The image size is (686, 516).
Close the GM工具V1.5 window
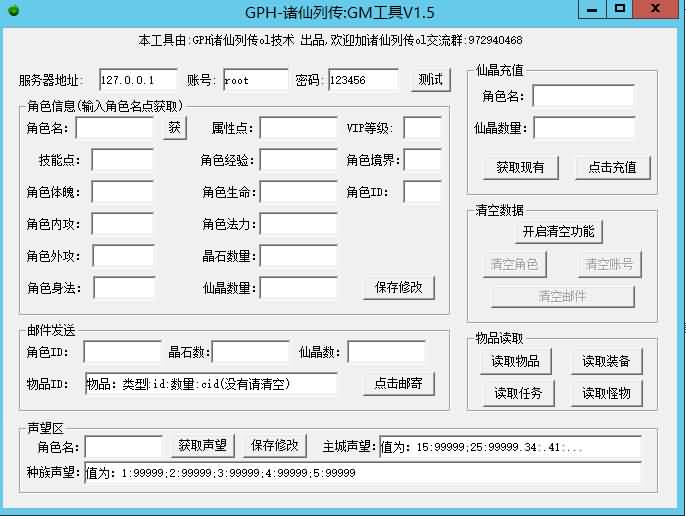(x=655, y=9)
